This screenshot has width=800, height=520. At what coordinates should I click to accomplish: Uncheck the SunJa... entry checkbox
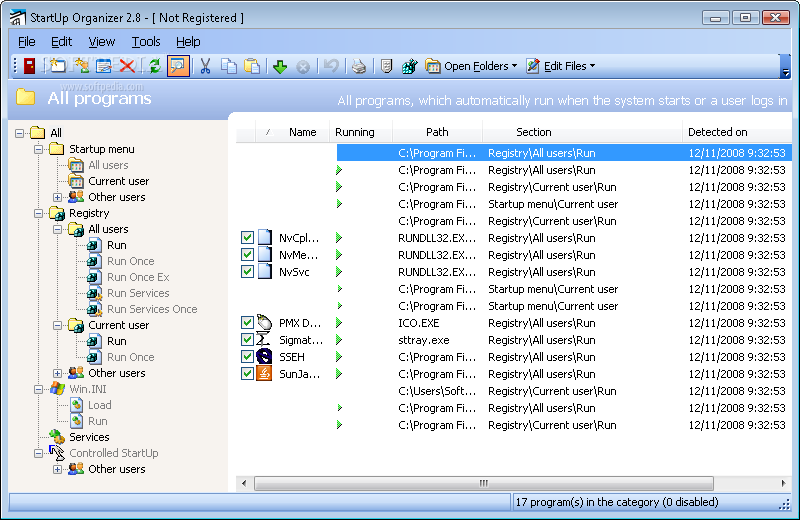coord(247,374)
